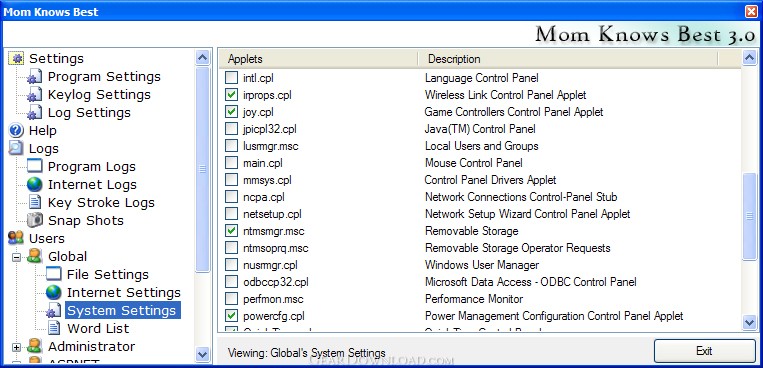Check the ncpa.cpl checkbox
This screenshot has height=368, width=763.
pos(232,197)
